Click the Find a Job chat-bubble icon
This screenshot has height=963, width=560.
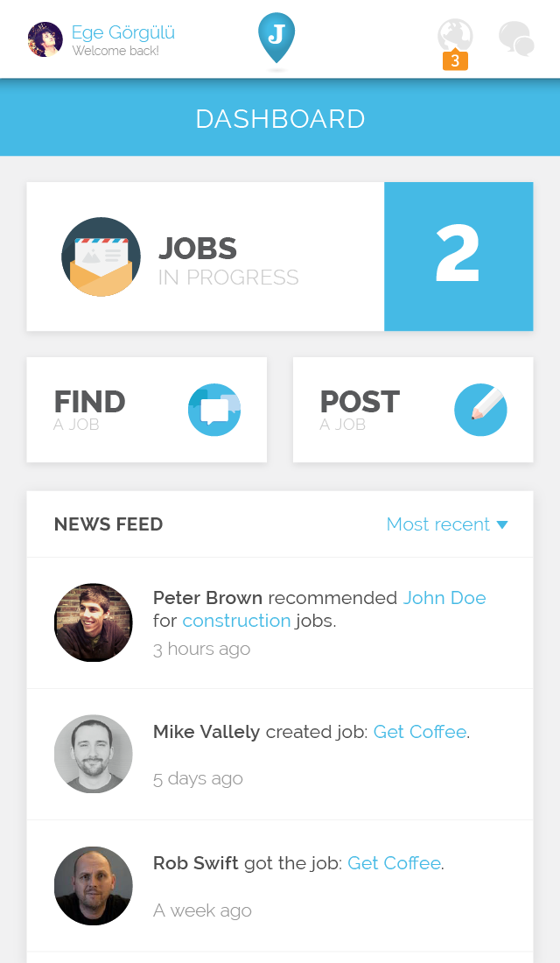214,410
